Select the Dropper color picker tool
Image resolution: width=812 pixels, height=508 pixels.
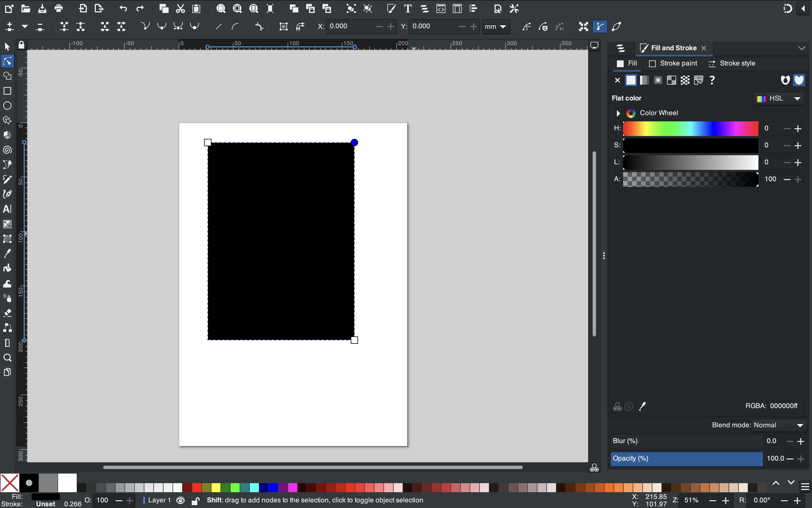point(7,253)
